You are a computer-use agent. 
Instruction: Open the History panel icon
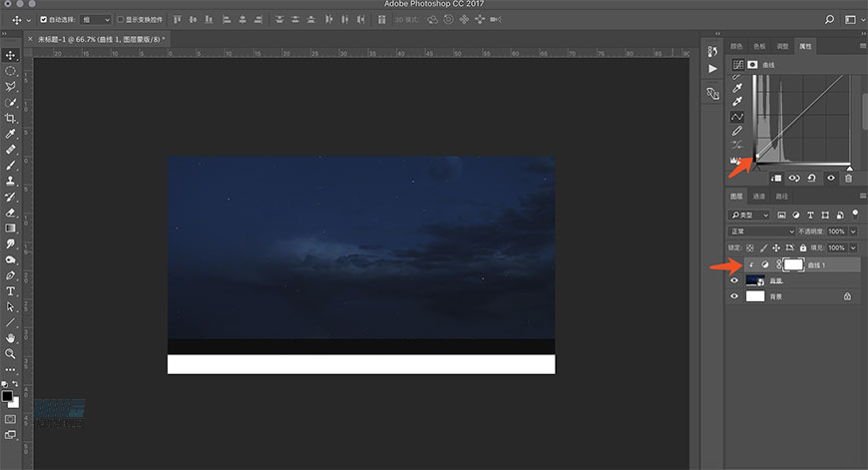coord(712,52)
